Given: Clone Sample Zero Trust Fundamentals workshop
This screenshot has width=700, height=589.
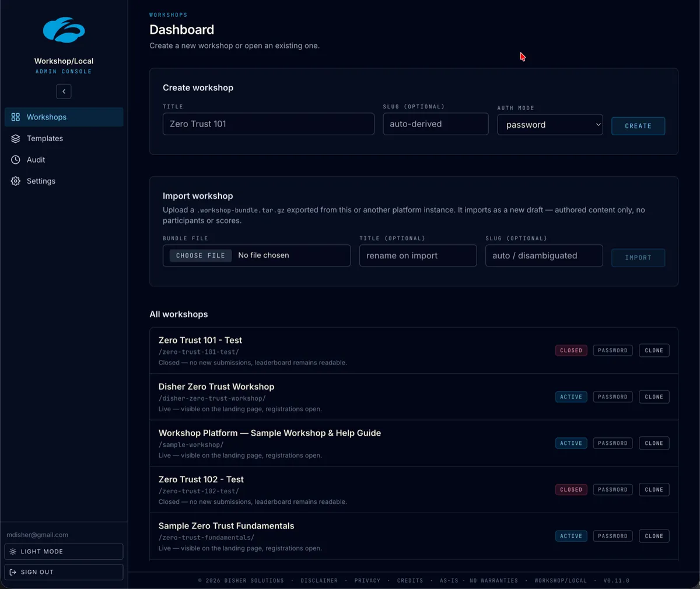Looking at the screenshot, I should (x=654, y=536).
